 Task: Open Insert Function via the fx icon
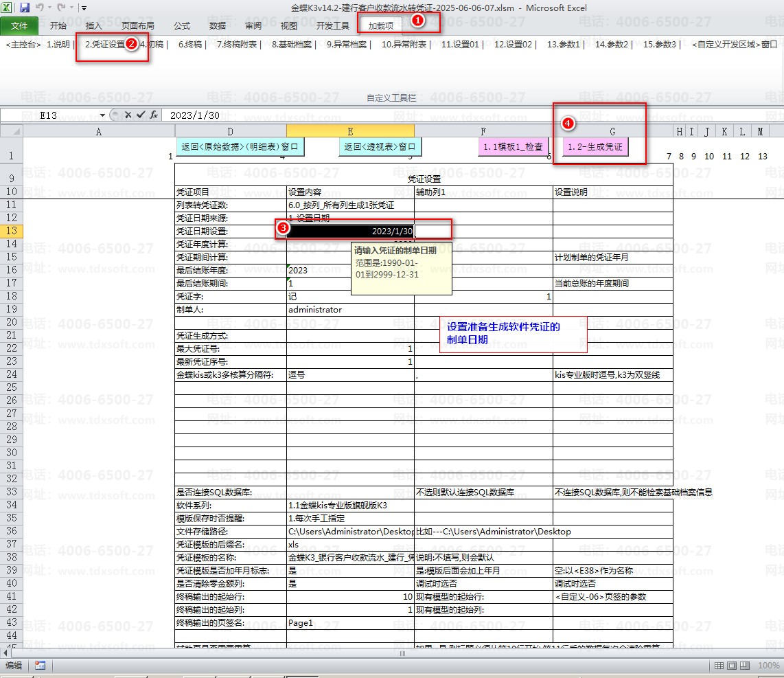[x=154, y=115]
